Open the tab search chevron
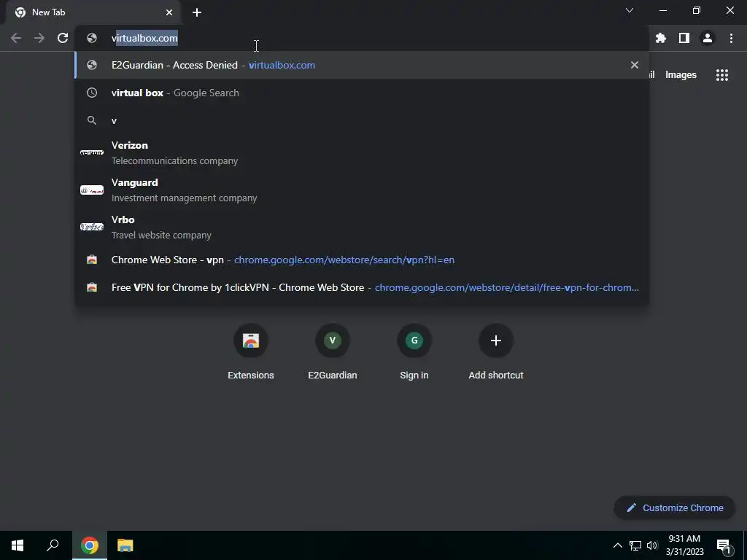Viewport: 747px width, 560px height. click(630, 10)
